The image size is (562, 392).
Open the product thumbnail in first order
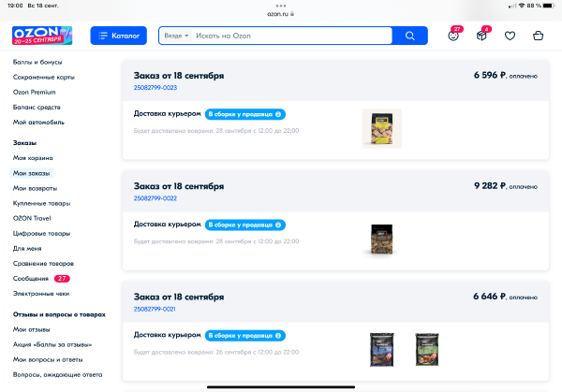pos(382,128)
